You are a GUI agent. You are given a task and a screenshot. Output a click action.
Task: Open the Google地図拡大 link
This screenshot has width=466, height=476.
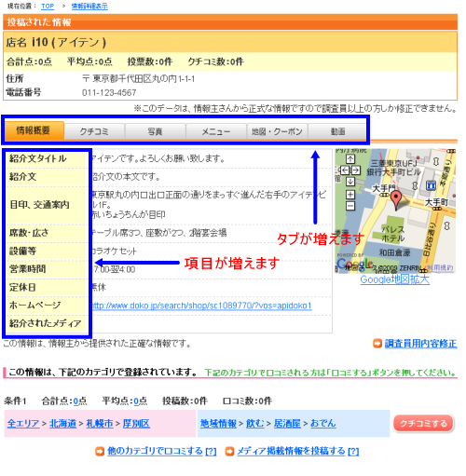(395, 279)
